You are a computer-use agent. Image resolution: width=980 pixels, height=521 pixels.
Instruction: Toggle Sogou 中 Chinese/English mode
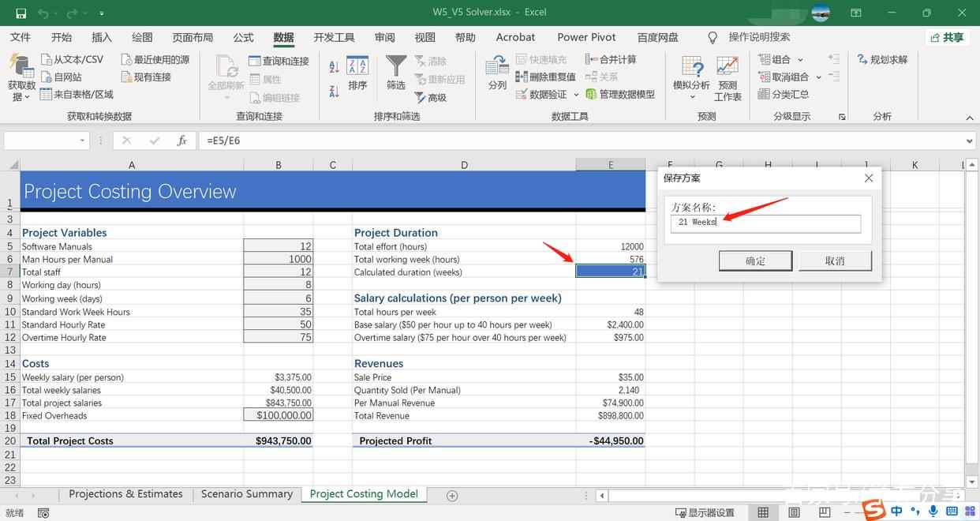coord(896,512)
